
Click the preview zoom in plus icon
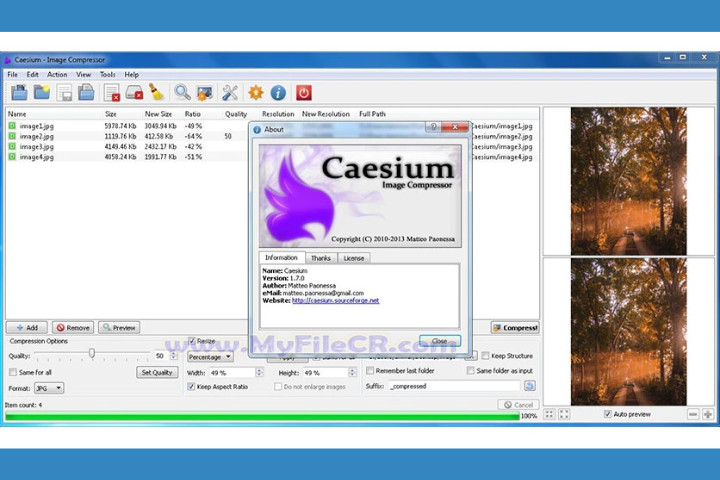[708, 414]
